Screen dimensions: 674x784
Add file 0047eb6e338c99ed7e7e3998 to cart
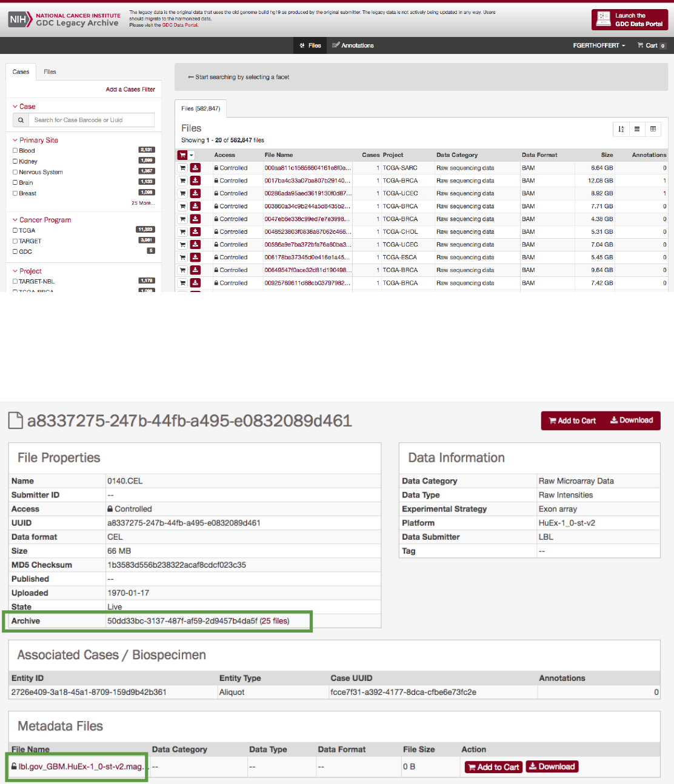(182, 219)
